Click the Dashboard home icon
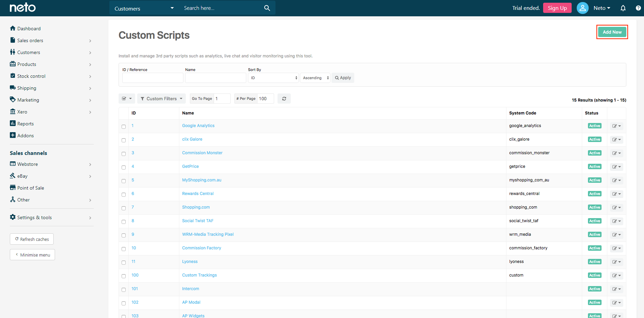The image size is (644, 318). click(13, 28)
